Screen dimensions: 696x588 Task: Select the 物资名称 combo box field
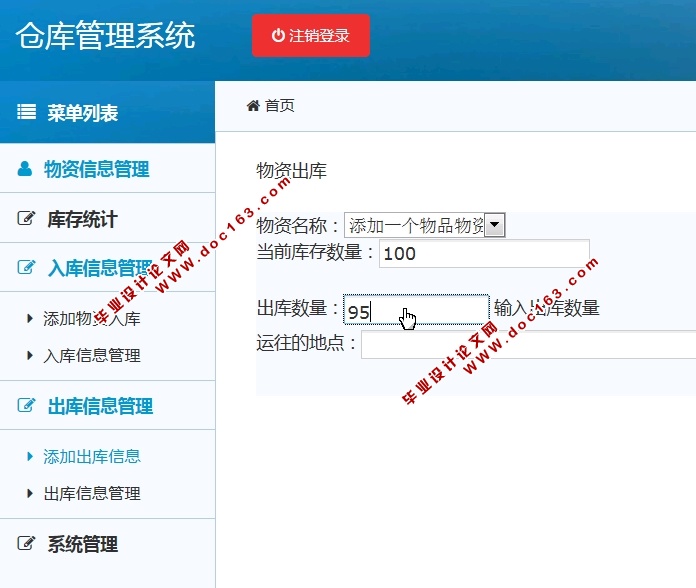424,225
